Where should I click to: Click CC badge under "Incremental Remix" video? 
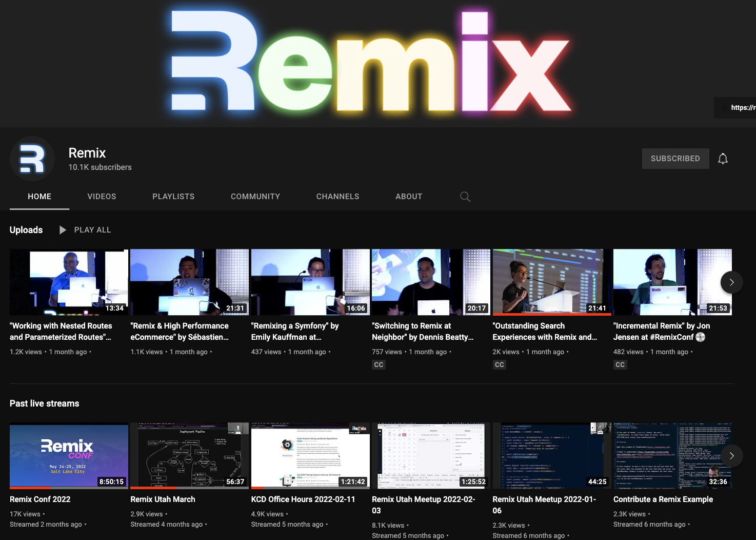point(620,364)
